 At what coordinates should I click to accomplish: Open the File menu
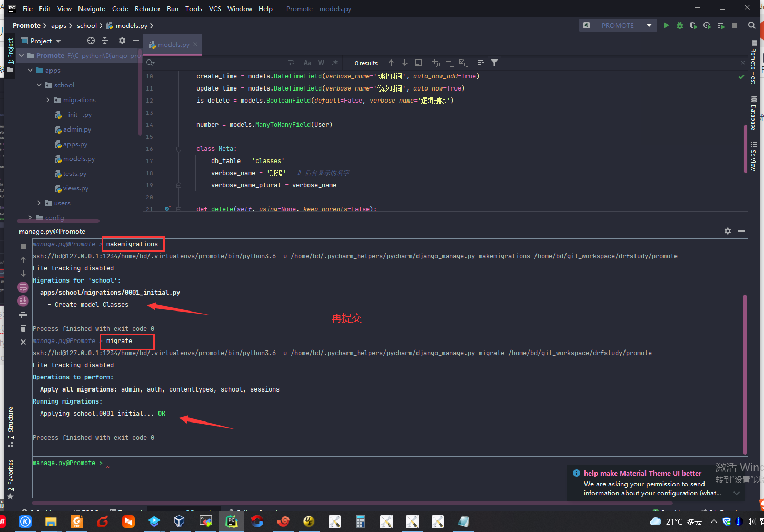point(27,8)
